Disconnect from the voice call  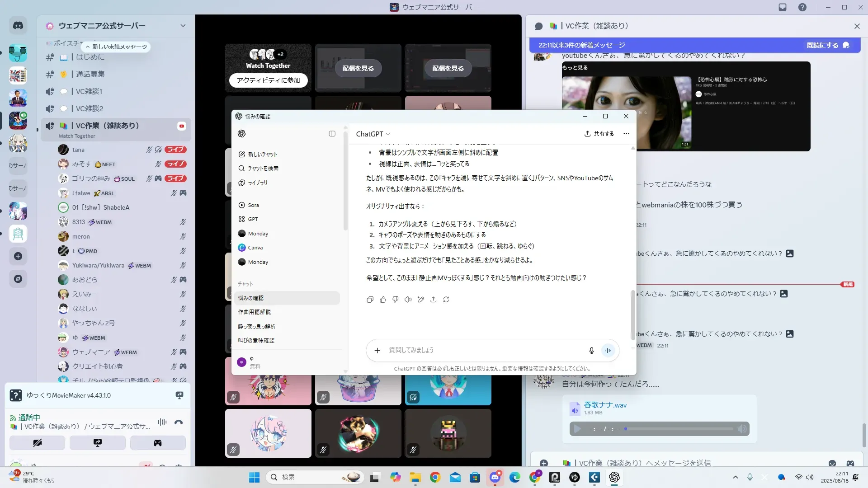point(179,422)
